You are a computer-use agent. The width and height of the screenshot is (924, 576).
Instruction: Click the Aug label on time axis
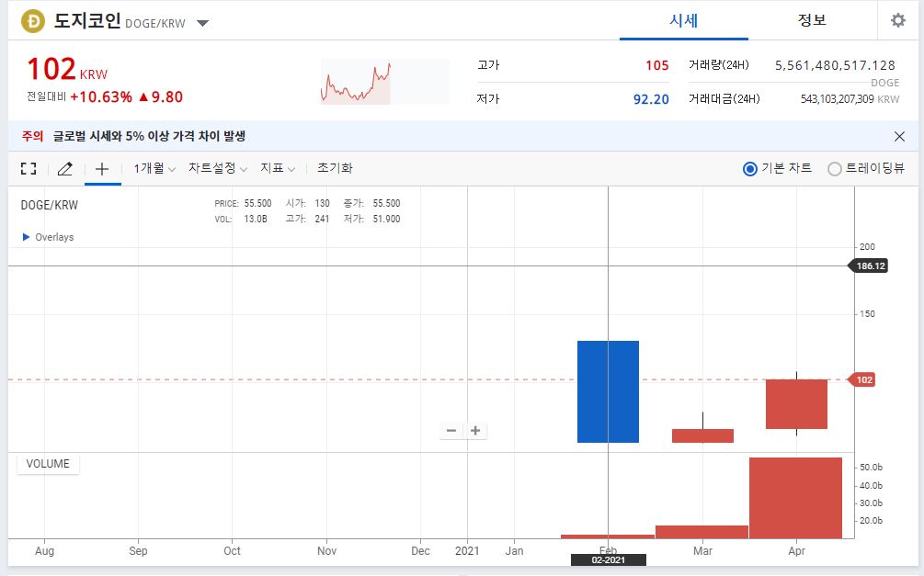click(45, 551)
